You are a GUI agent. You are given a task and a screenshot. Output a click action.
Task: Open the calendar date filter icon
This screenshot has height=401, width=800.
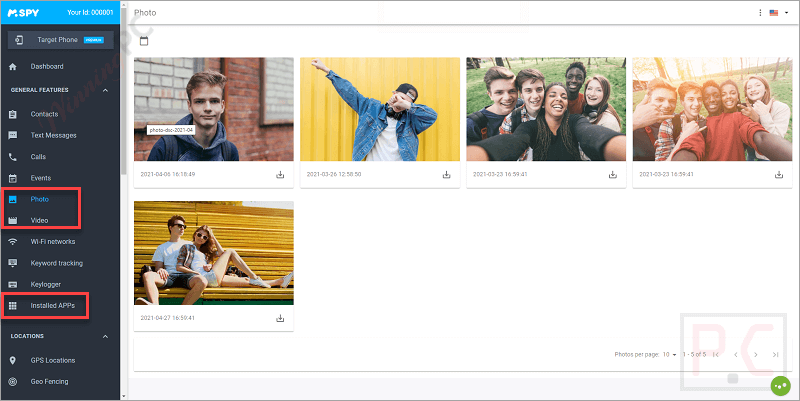[144, 41]
